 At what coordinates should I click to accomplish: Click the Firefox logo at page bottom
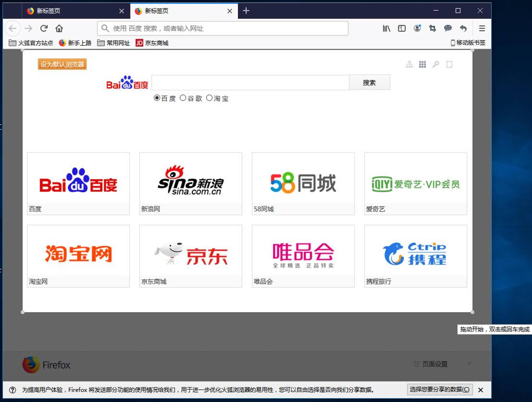click(x=47, y=365)
